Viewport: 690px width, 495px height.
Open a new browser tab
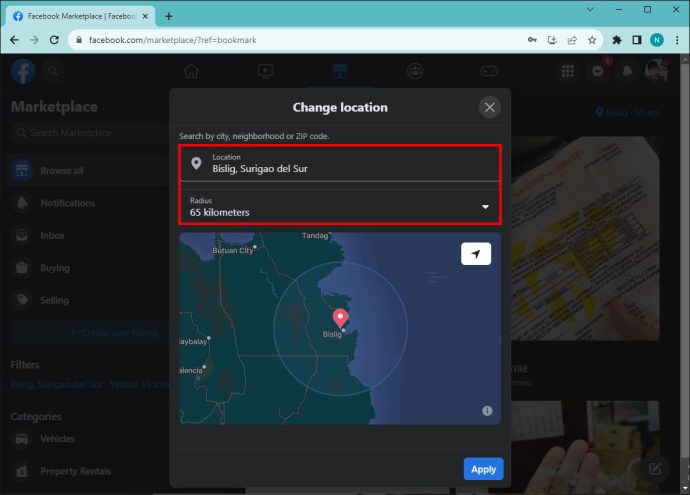pos(169,16)
